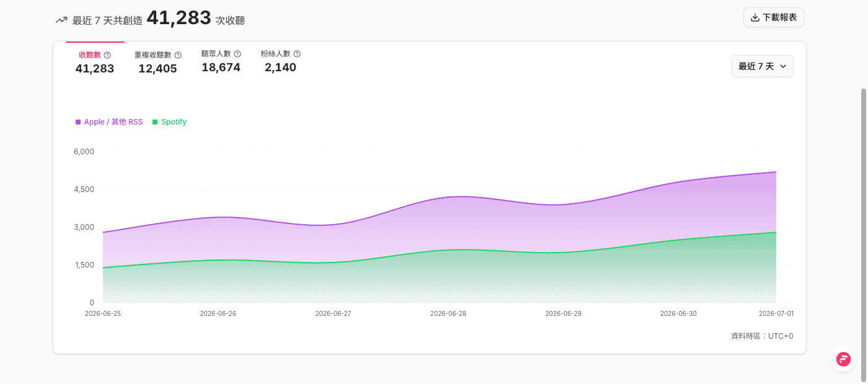Viewport: 868px width, 384px height.
Task: Click the help icon beside 重複收聽數
Action: coord(178,55)
